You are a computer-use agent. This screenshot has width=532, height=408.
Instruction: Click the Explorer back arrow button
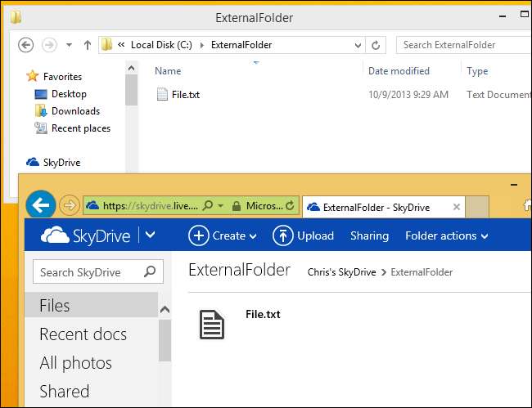pos(25,45)
